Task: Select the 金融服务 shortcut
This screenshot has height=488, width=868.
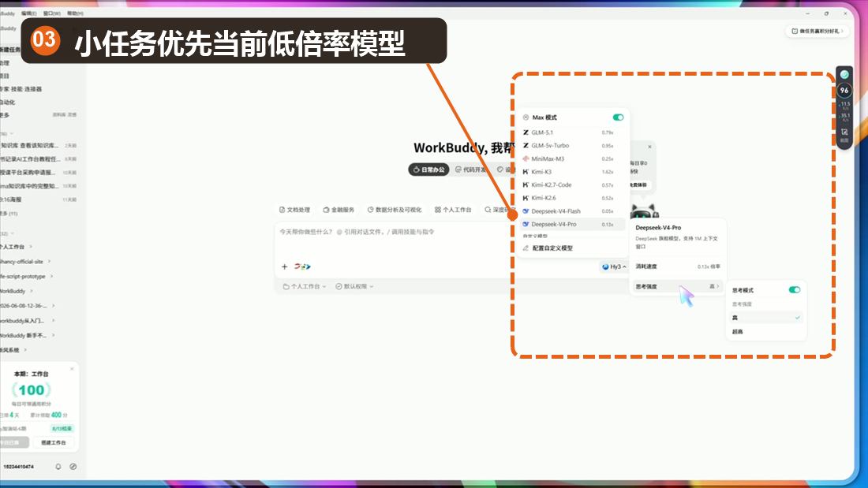Action: click(339, 210)
